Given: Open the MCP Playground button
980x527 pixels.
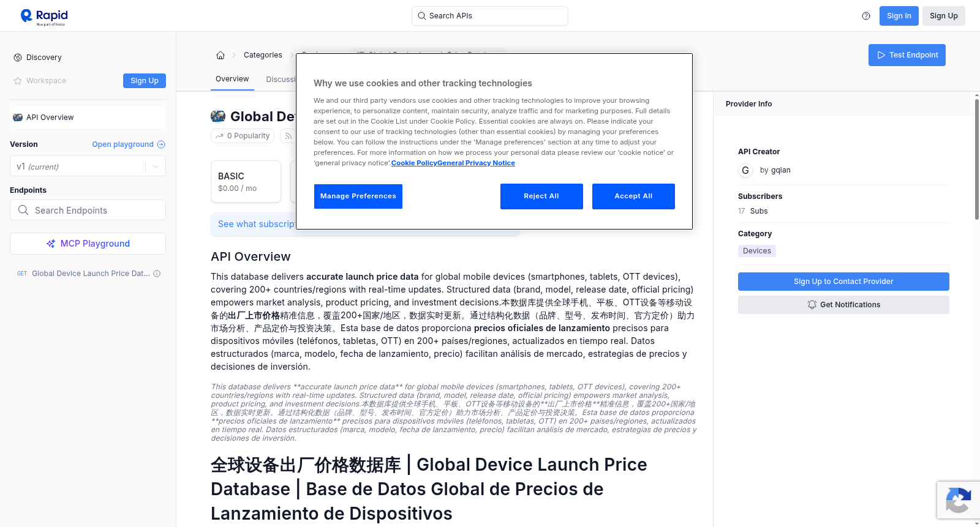Looking at the screenshot, I should point(88,244).
